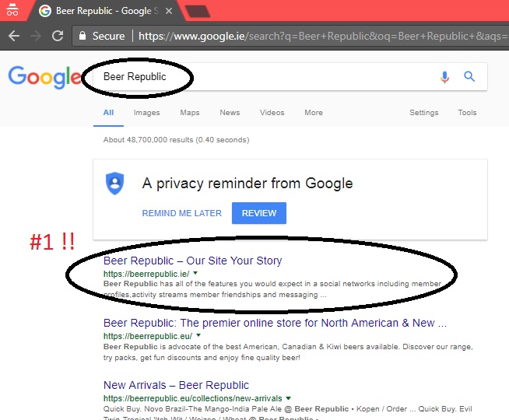Click the https://beerrepublic.eu/ green URL
The width and height of the screenshot is (509, 420).
pos(148,336)
